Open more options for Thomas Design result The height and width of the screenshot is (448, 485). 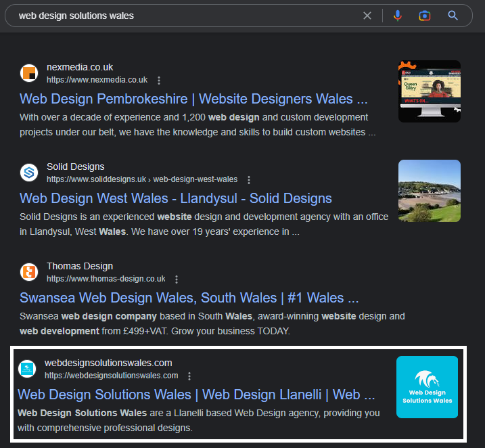coord(177,279)
